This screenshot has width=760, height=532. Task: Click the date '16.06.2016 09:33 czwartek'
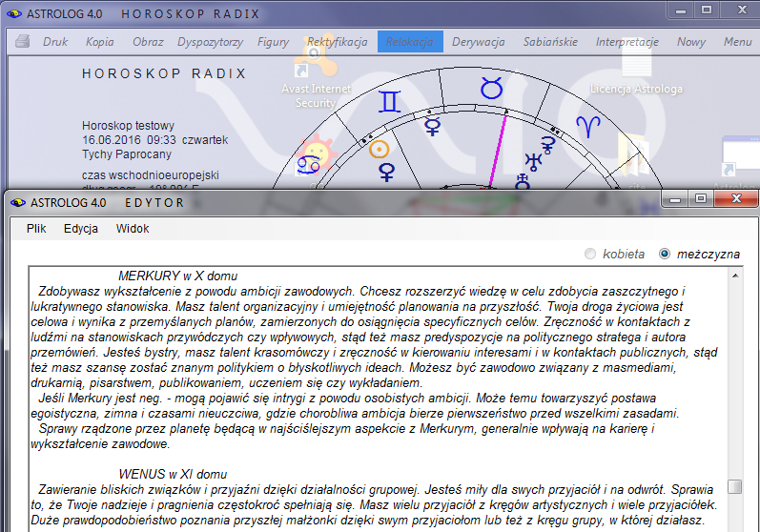coord(154,140)
